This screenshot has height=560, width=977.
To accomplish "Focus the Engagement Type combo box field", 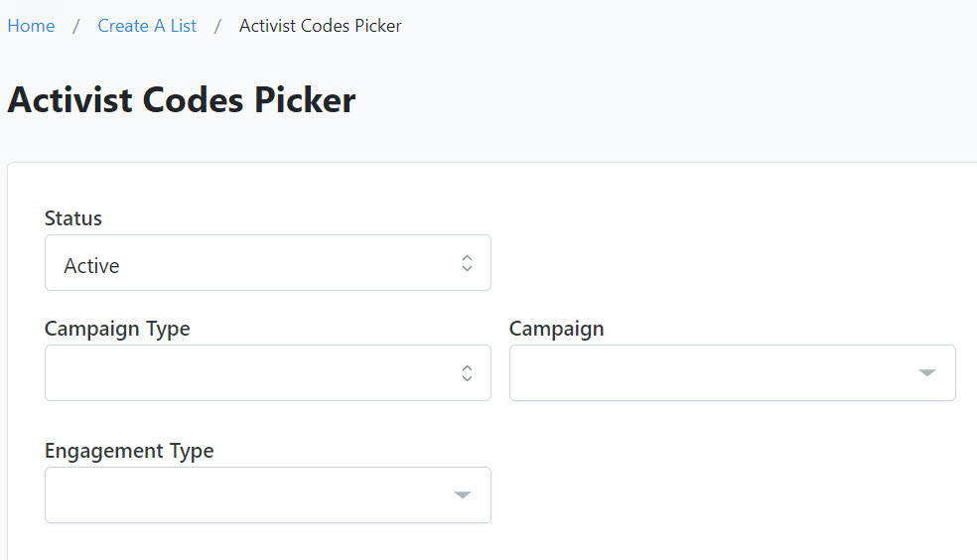I will [x=268, y=495].
